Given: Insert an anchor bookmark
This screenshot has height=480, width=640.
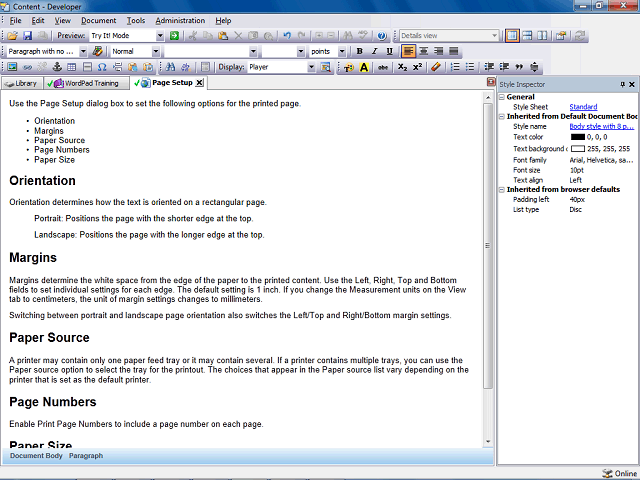Looking at the screenshot, I should coord(57,67).
